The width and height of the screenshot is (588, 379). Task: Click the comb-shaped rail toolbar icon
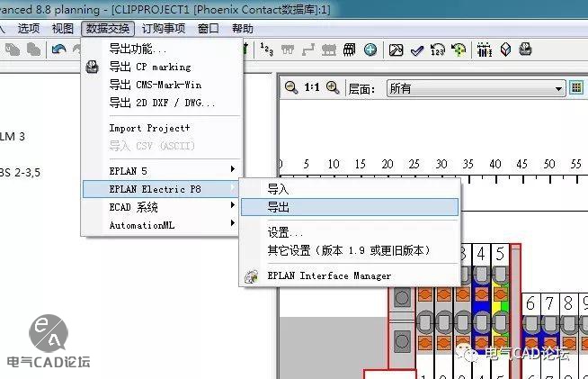coord(484,50)
